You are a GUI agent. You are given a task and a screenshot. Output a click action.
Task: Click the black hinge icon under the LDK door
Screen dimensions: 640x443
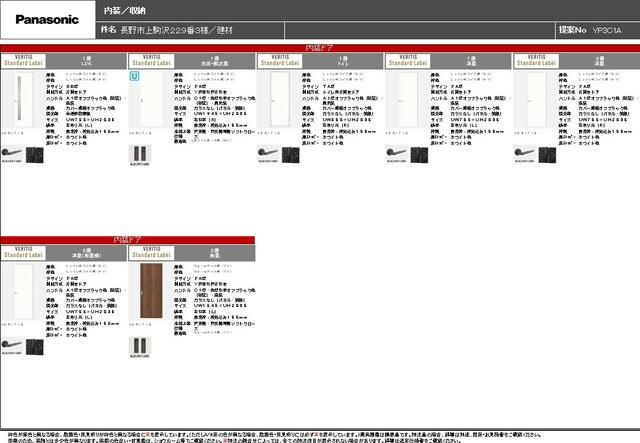pos(35,154)
